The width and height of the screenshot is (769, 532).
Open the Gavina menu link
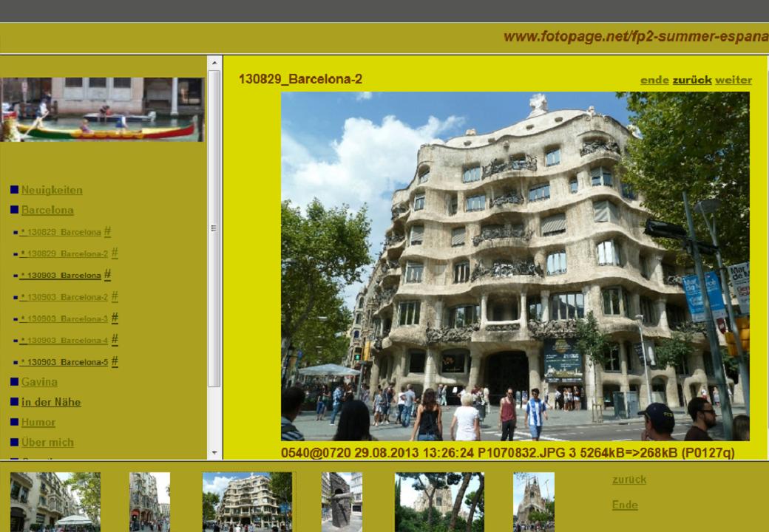(x=39, y=381)
